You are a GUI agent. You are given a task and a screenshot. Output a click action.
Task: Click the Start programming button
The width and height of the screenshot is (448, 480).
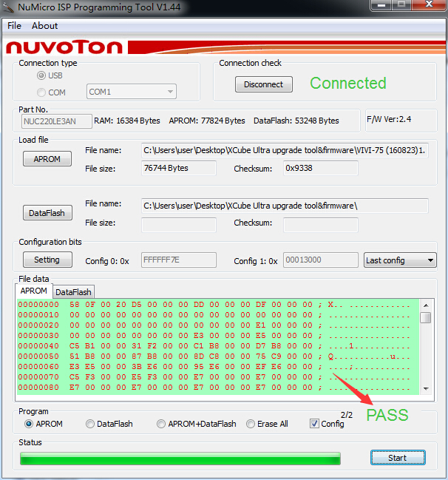point(398,458)
